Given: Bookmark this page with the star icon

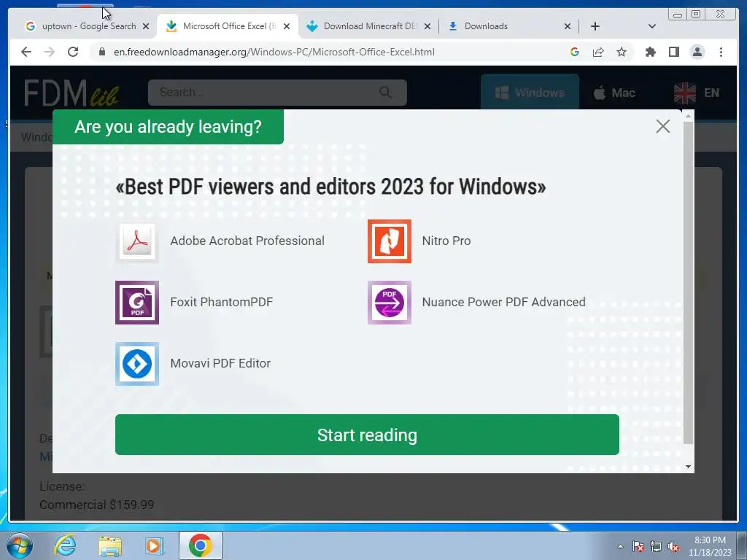Looking at the screenshot, I should [622, 52].
